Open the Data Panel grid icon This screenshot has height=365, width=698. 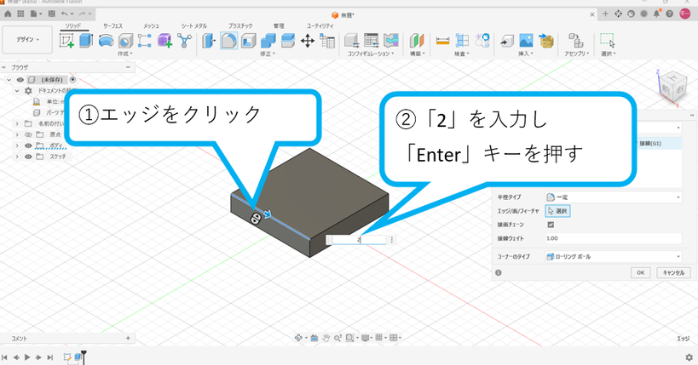20,14
